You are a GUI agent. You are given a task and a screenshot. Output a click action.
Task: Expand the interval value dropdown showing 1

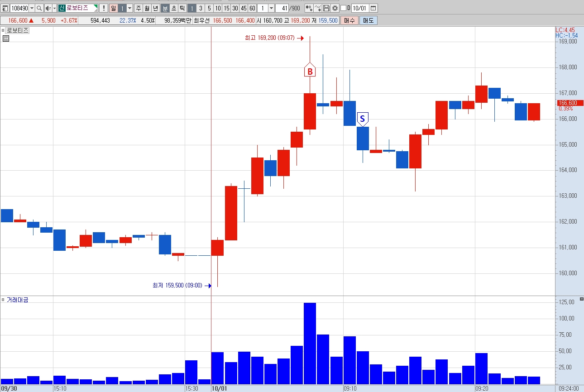[x=271, y=8]
